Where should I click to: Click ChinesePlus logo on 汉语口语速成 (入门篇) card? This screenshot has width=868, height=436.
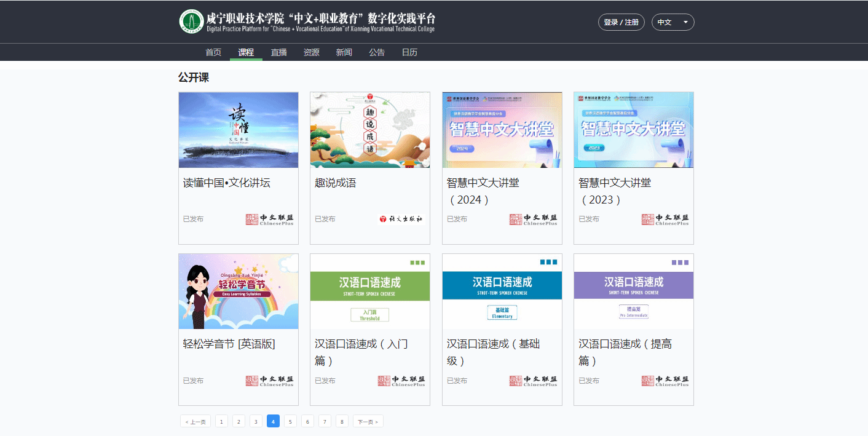coord(401,381)
